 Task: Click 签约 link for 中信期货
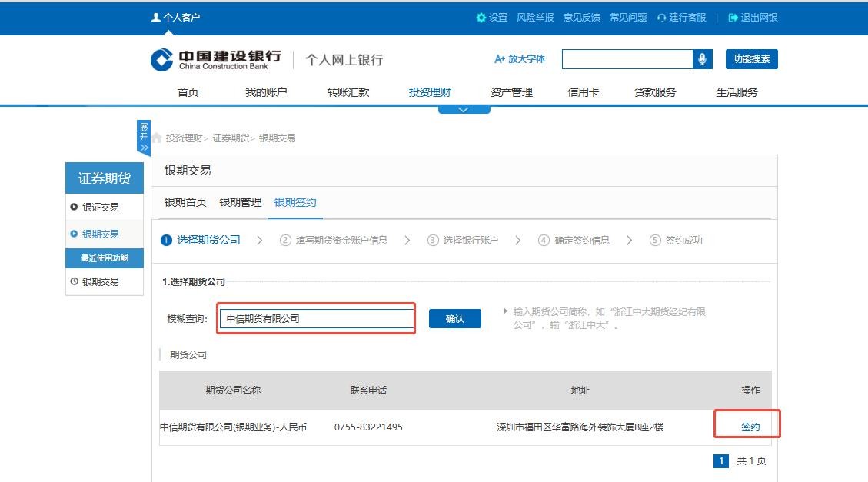[750, 427]
